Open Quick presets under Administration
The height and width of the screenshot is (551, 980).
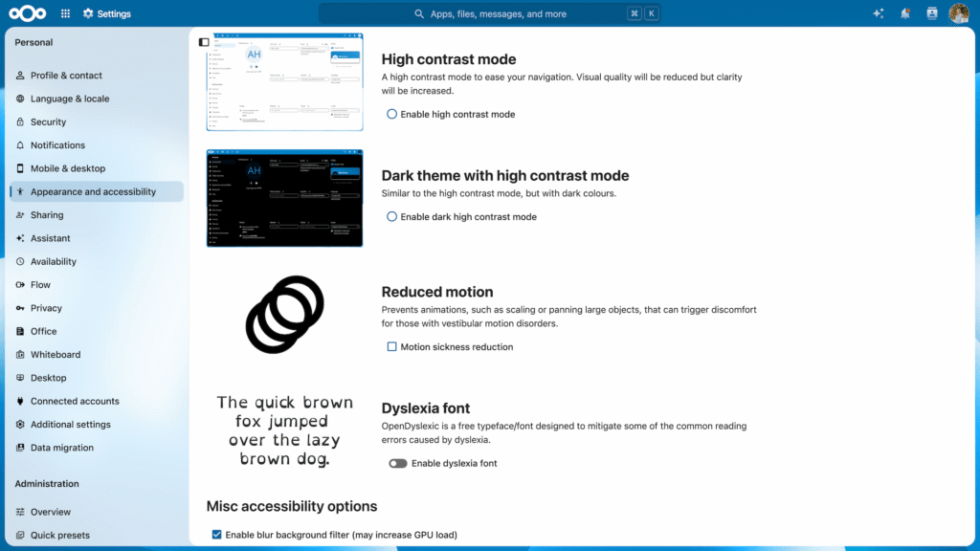pos(97,535)
